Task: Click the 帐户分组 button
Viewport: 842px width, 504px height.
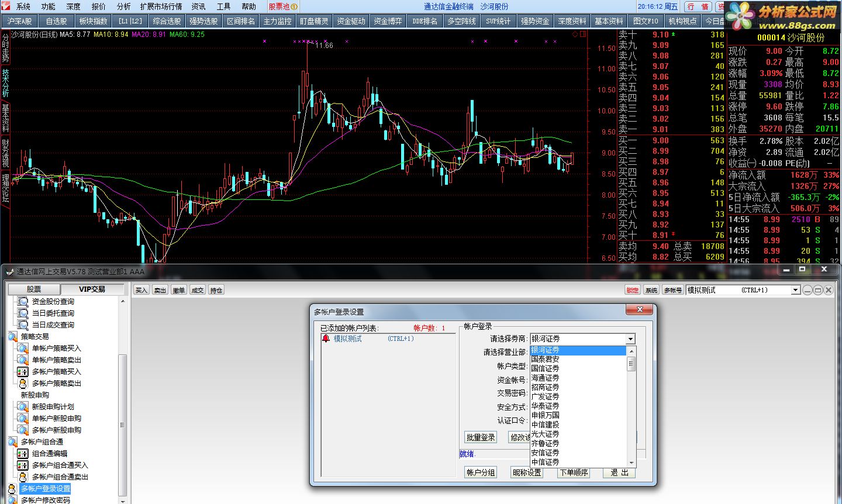Action: tap(481, 472)
